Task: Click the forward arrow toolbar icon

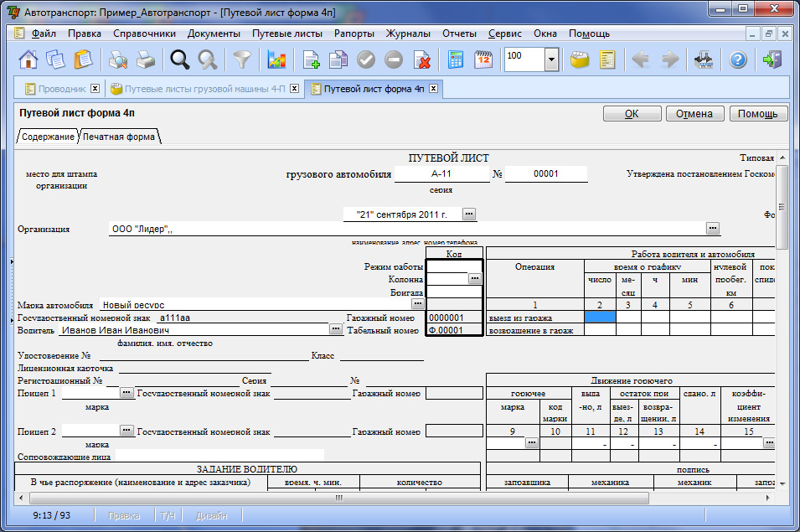Action: pos(670,59)
